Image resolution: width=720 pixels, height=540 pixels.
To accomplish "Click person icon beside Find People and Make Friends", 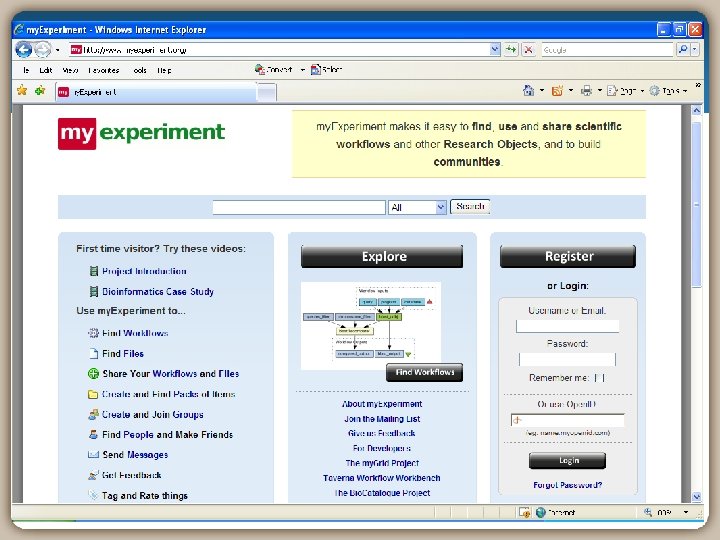I will [93, 434].
